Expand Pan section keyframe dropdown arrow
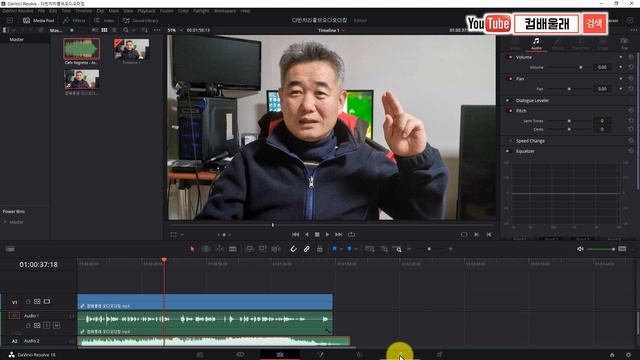 coord(621,79)
